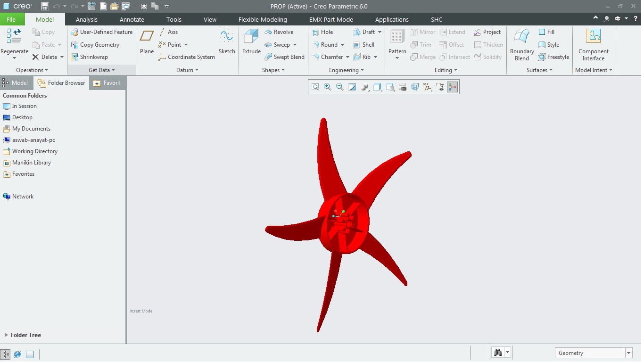
Task: Open the Network location
Action: [18, 197]
